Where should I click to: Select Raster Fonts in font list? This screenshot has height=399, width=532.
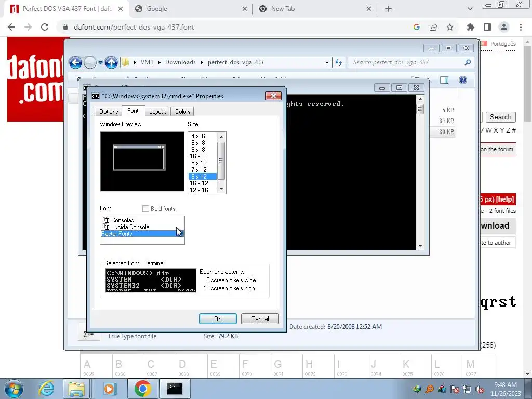[142, 234]
